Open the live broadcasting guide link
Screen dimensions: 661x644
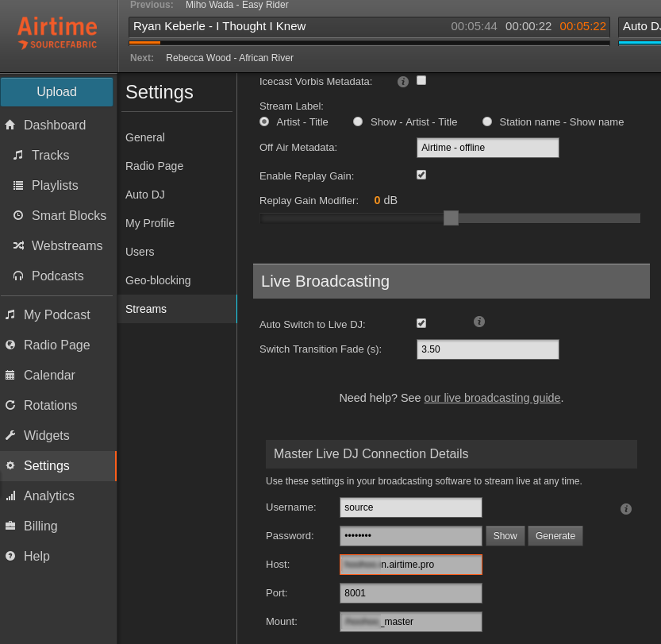[x=492, y=398]
